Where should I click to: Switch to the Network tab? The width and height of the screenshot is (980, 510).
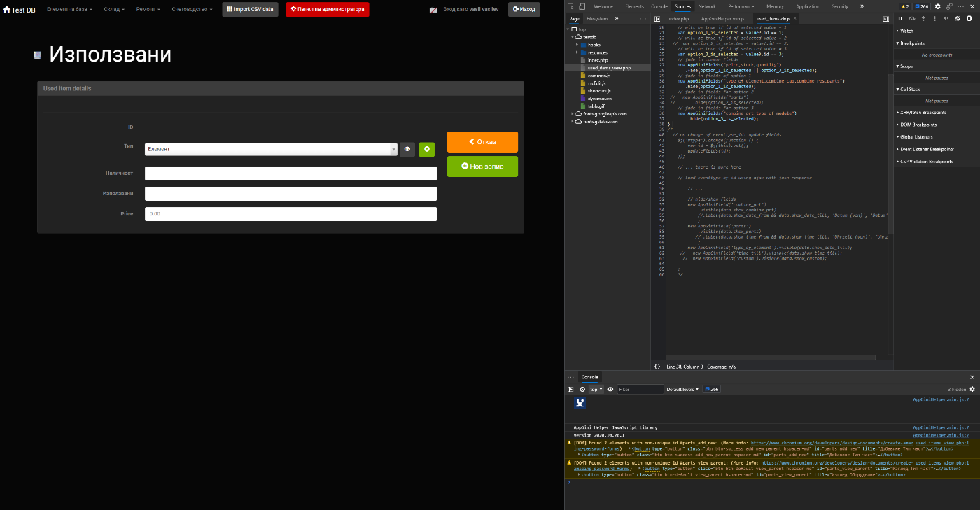[707, 6]
